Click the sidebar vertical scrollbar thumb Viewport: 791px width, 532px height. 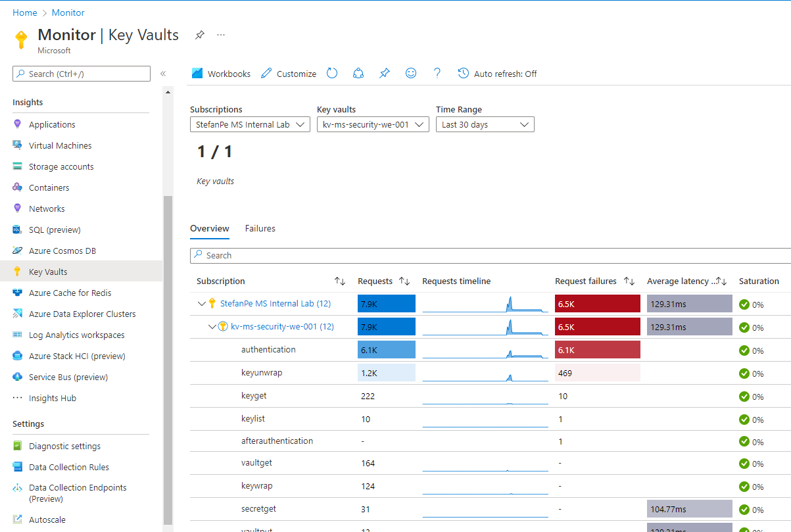tap(168, 360)
